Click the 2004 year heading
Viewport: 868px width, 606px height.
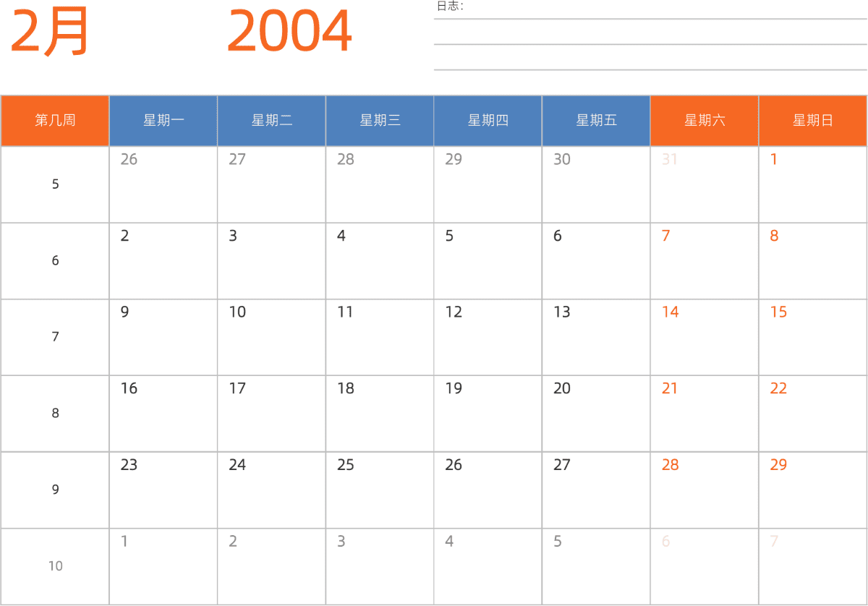coord(289,33)
